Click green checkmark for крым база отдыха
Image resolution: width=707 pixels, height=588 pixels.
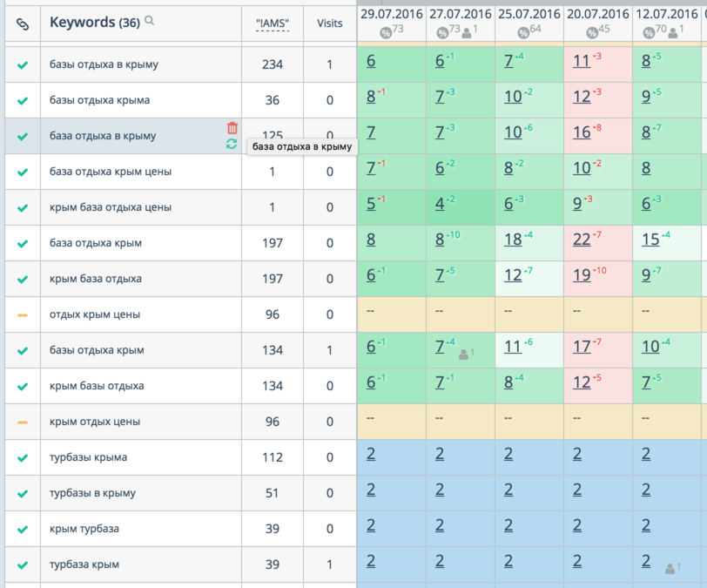click(23, 280)
